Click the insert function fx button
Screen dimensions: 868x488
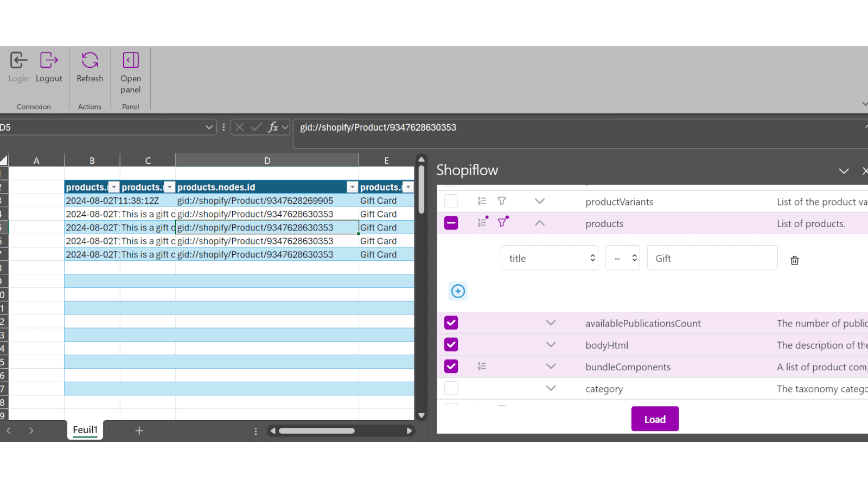pyautogui.click(x=272, y=127)
